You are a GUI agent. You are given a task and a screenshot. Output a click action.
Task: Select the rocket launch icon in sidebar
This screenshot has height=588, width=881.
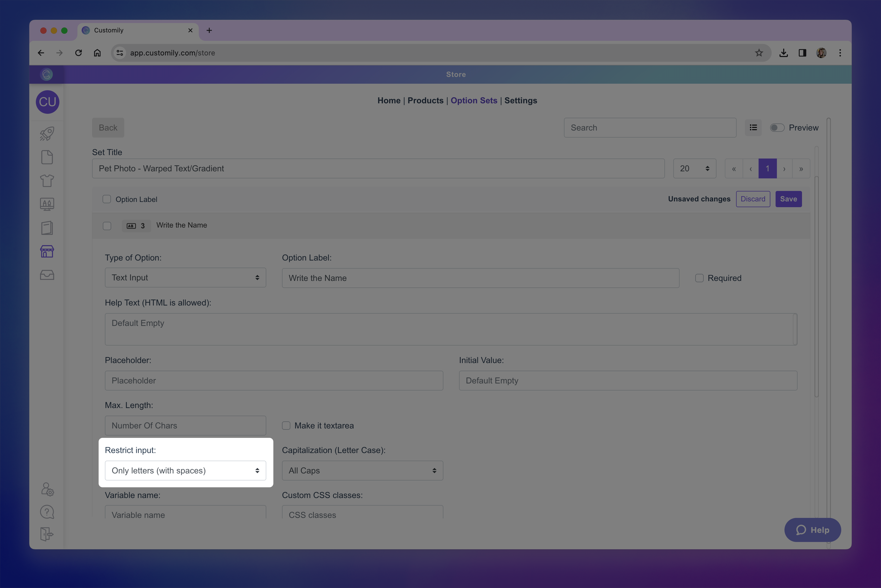coord(47,134)
